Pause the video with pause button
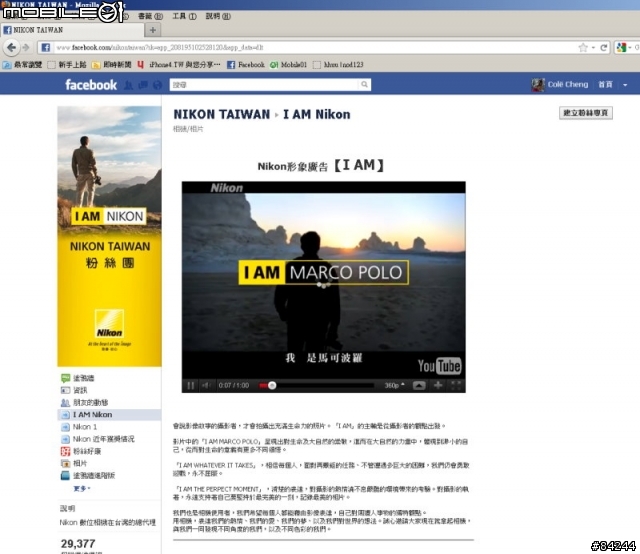The image size is (640, 554). pos(191,385)
